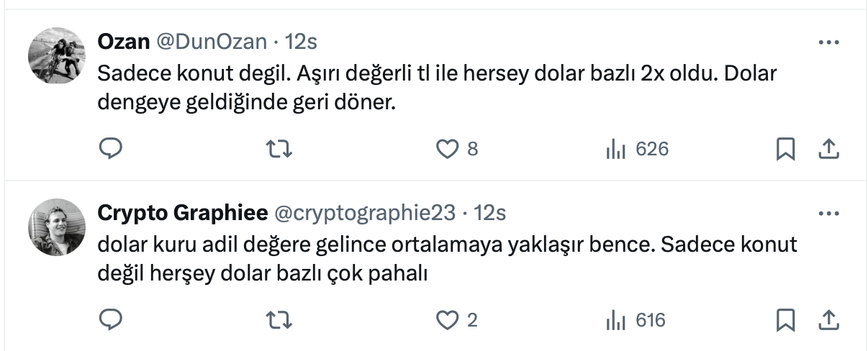Go to Ozan's profile via display name

pos(123,42)
